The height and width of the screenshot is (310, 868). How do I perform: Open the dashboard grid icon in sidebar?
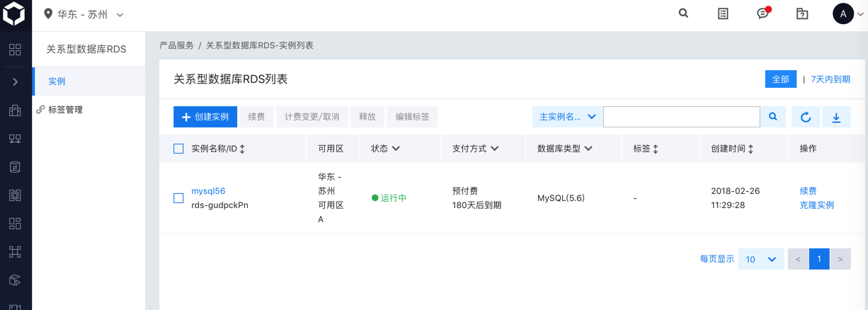15,50
